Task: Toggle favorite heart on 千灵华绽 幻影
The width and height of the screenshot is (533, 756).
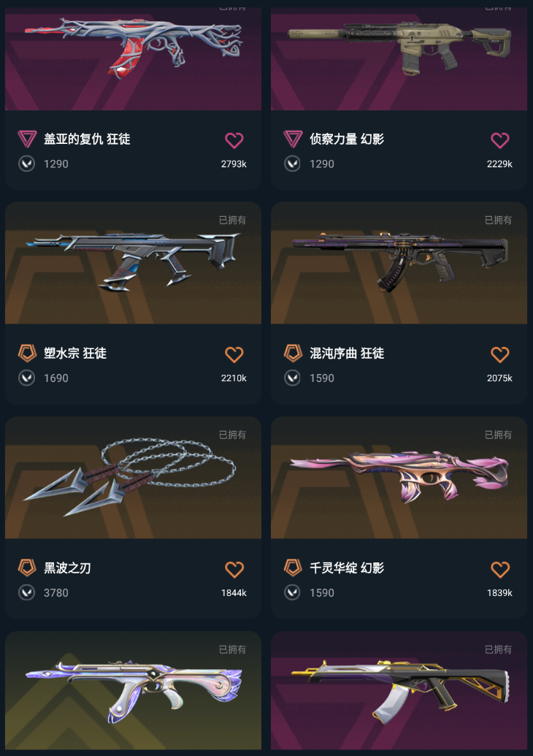Action: (x=499, y=570)
